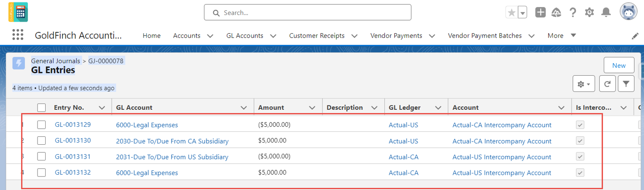
Task: Open Account column actions chevron
Action: tap(561, 108)
